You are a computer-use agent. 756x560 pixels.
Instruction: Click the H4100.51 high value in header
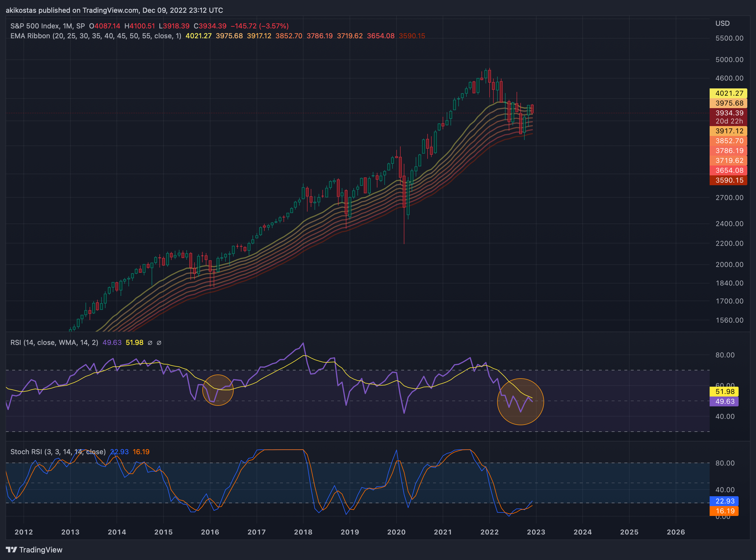tap(140, 26)
